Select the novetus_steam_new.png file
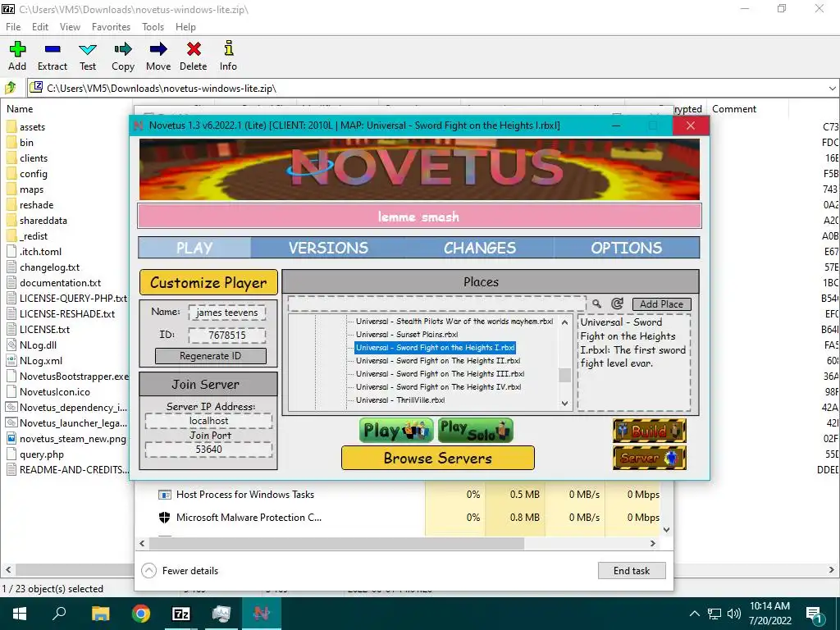This screenshot has width=840, height=630. [x=66, y=439]
